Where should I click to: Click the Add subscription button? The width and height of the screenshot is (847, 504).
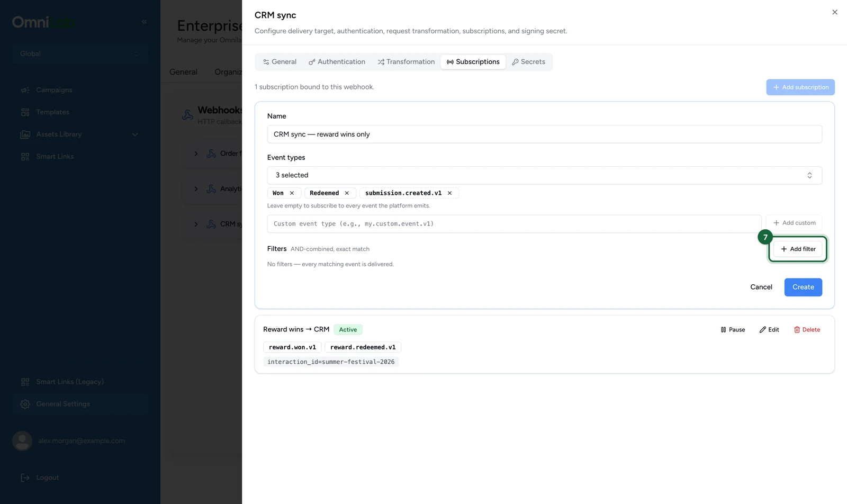(800, 87)
